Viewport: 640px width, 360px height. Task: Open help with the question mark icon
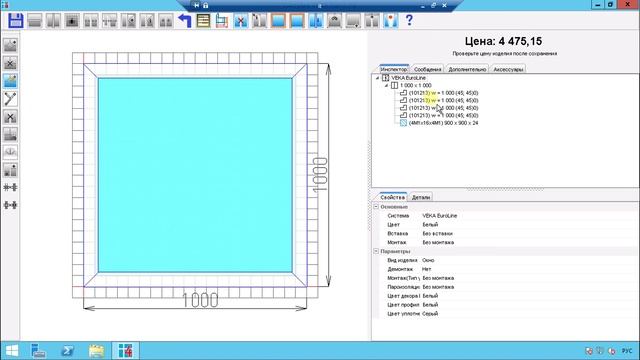click(x=409, y=20)
